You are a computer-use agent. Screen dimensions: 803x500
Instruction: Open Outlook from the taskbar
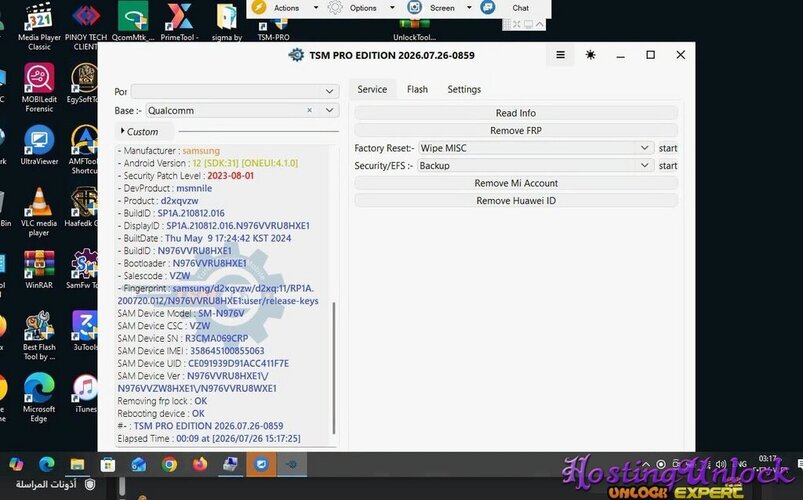point(138,464)
